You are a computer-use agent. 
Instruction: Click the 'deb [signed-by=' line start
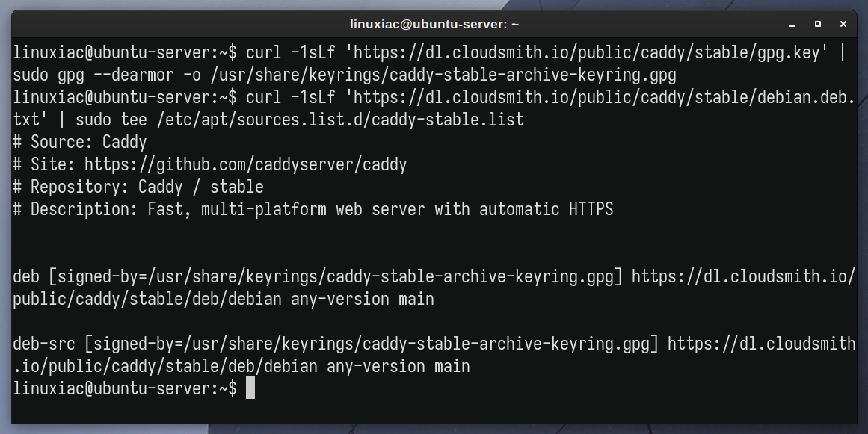point(80,276)
